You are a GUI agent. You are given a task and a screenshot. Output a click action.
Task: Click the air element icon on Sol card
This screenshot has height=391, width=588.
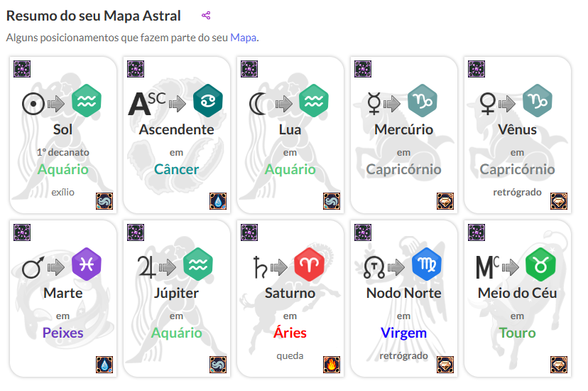[104, 201]
